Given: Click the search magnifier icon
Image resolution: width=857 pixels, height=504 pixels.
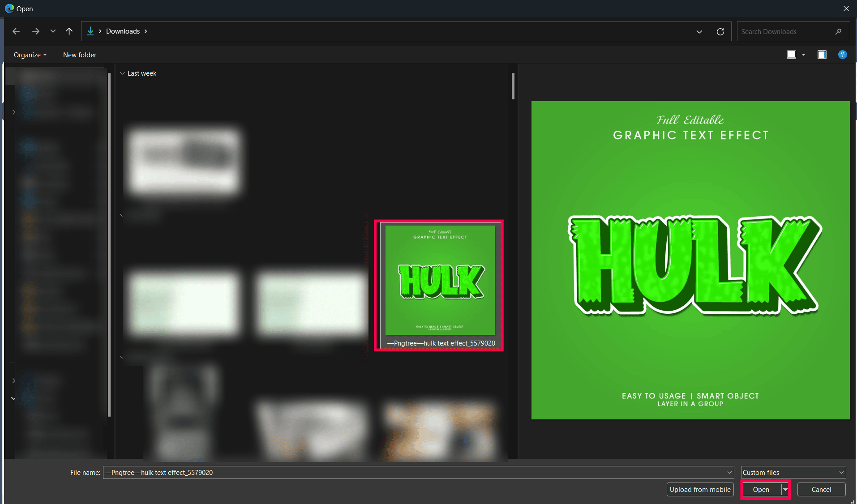Looking at the screenshot, I should tap(839, 32).
